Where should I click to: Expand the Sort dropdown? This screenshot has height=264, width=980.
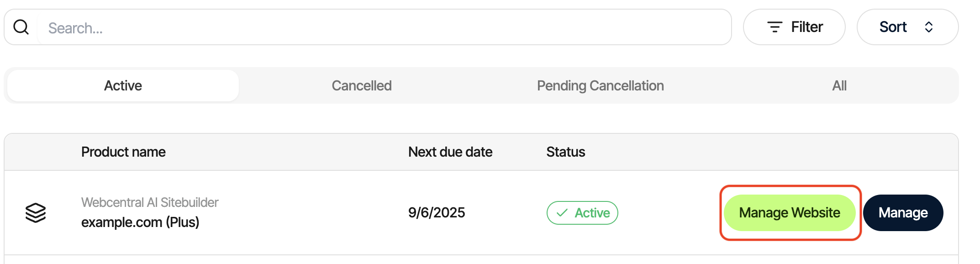pyautogui.click(x=907, y=27)
